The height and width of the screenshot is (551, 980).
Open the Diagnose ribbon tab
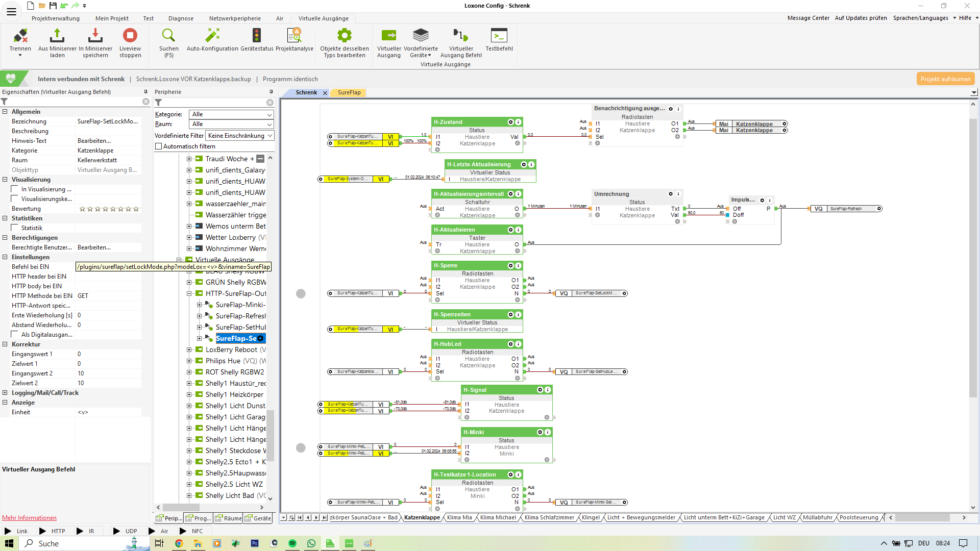181,18
